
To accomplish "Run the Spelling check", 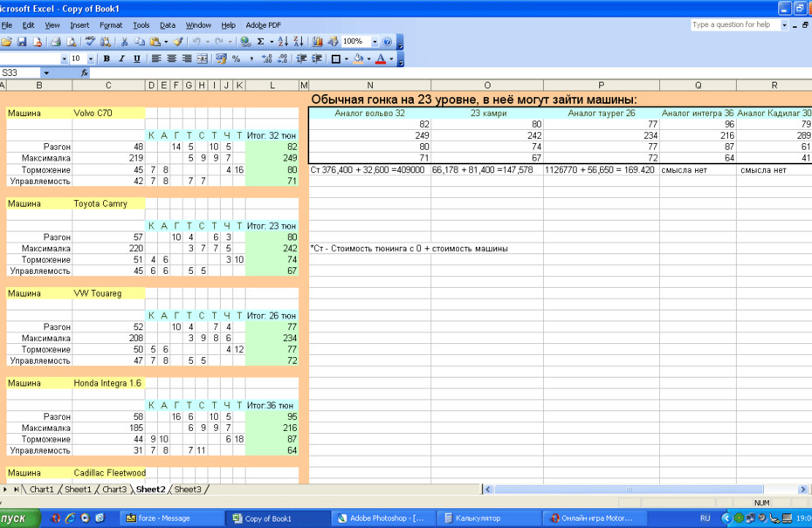I will [x=90, y=42].
